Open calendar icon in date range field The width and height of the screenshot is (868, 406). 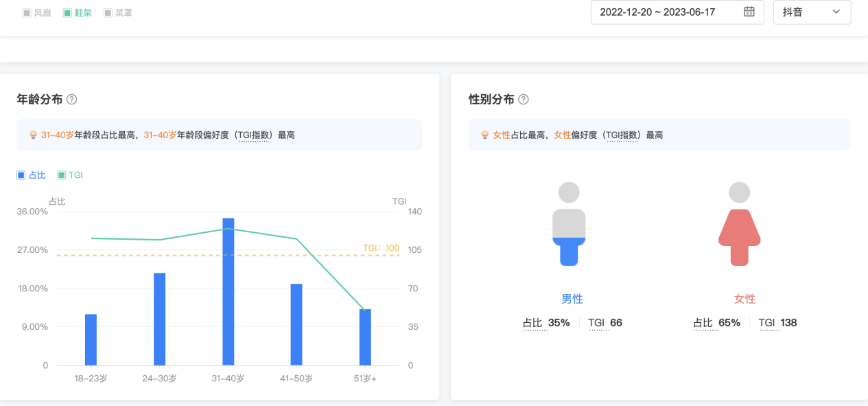pos(749,12)
